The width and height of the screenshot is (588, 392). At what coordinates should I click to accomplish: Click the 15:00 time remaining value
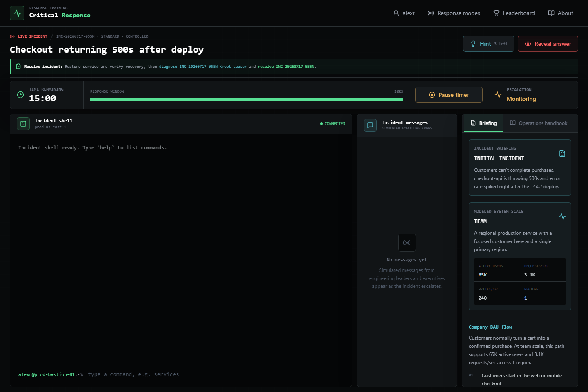click(42, 98)
